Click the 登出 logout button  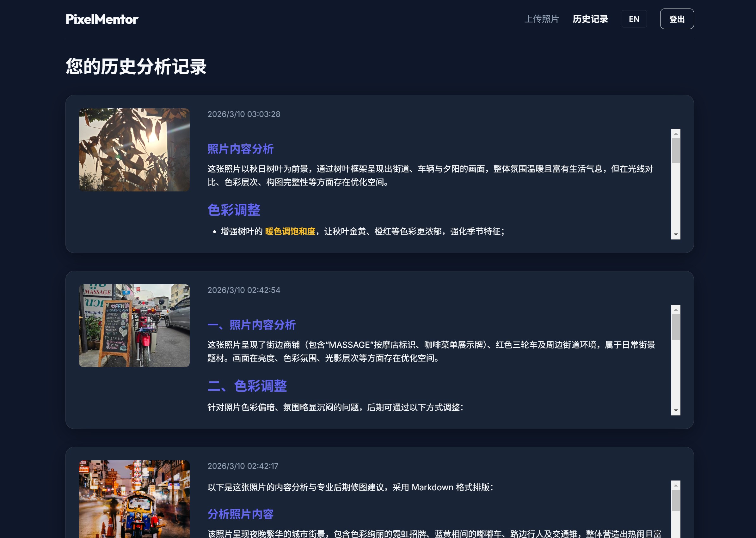tap(676, 19)
